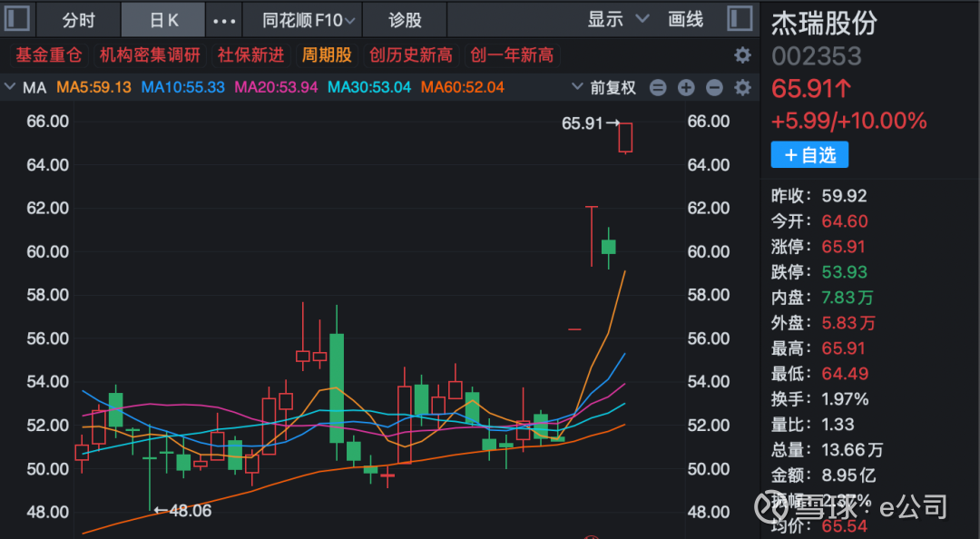The image size is (980, 539).
Task: Click the 外盘 5.83万 value
Action: 848,323
